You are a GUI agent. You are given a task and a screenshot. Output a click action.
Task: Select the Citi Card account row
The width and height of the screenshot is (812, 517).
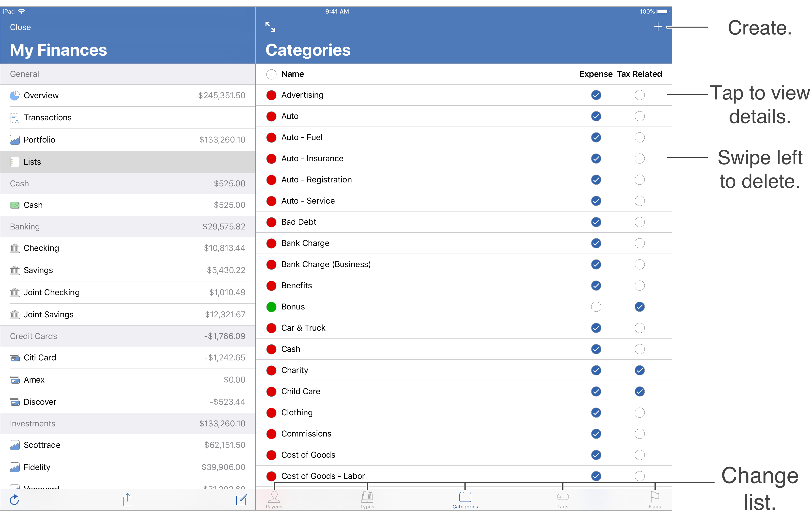127,358
